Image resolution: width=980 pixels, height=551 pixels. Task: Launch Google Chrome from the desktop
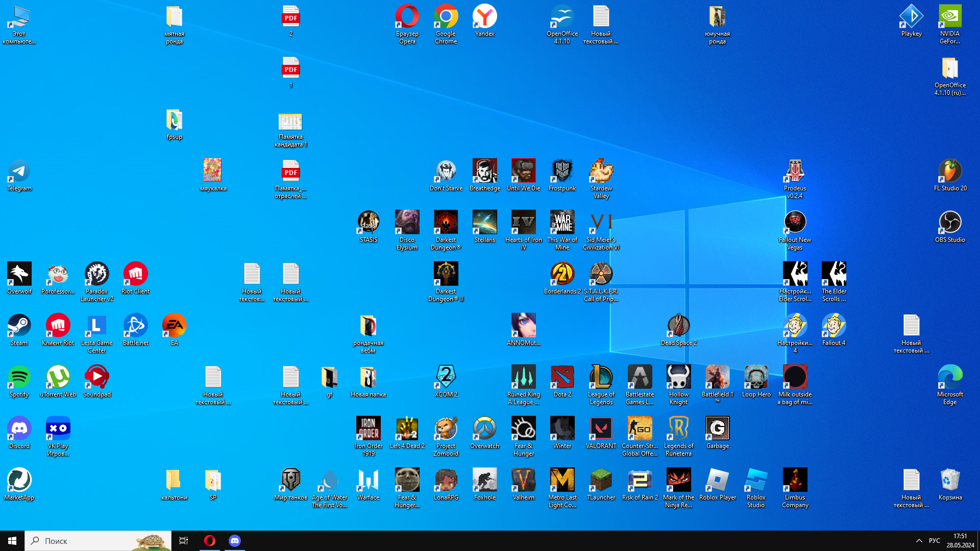[446, 24]
